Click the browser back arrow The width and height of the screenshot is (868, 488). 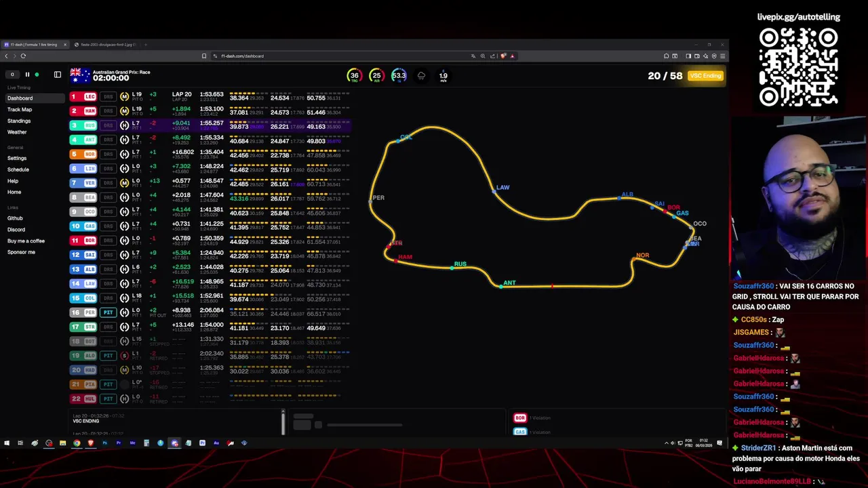(7, 56)
